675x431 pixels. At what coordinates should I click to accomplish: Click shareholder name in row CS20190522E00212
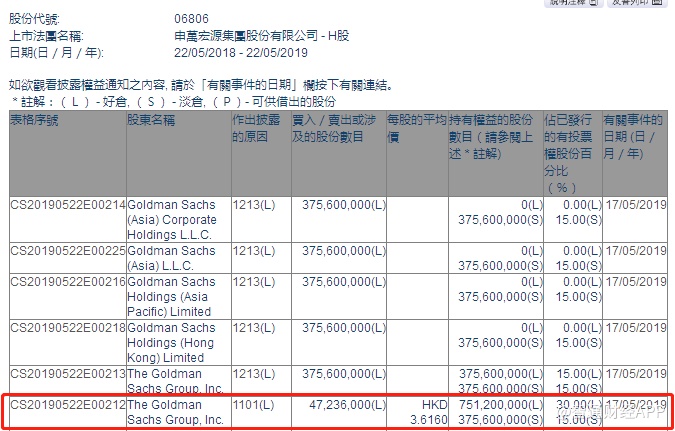(x=176, y=412)
